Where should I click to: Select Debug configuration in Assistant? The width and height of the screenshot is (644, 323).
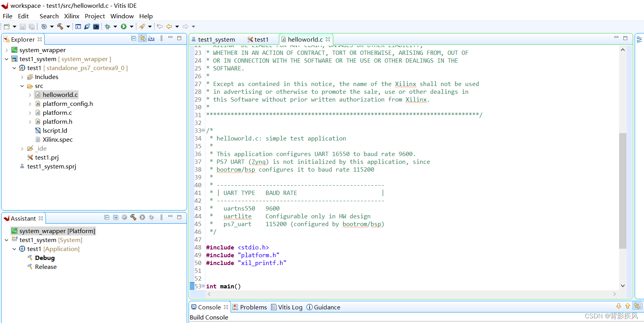(45, 258)
